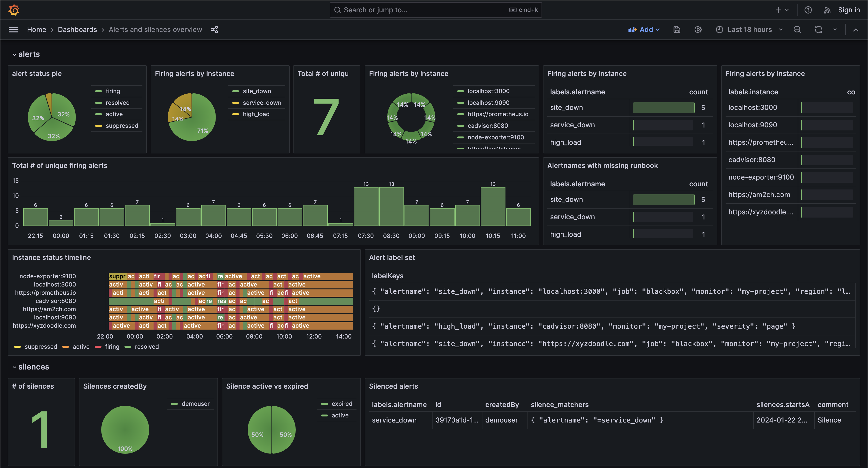Image resolution: width=868 pixels, height=468 pixels.
Task: Toggle the expired series in silence legend
Action: (342, 404)
